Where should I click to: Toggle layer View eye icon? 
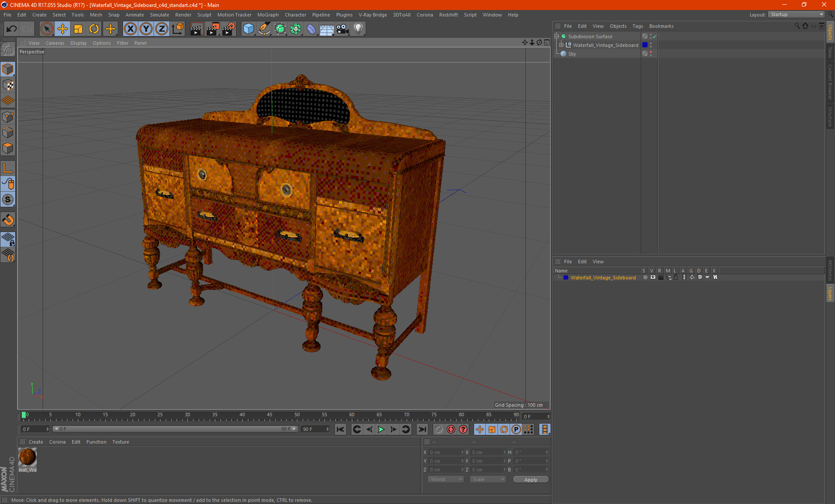point(653,277)
